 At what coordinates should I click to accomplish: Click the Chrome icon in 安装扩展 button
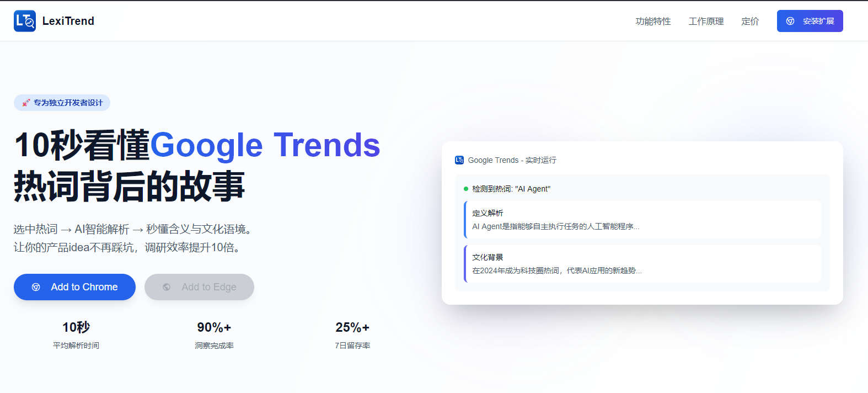[x=790, y=21]
